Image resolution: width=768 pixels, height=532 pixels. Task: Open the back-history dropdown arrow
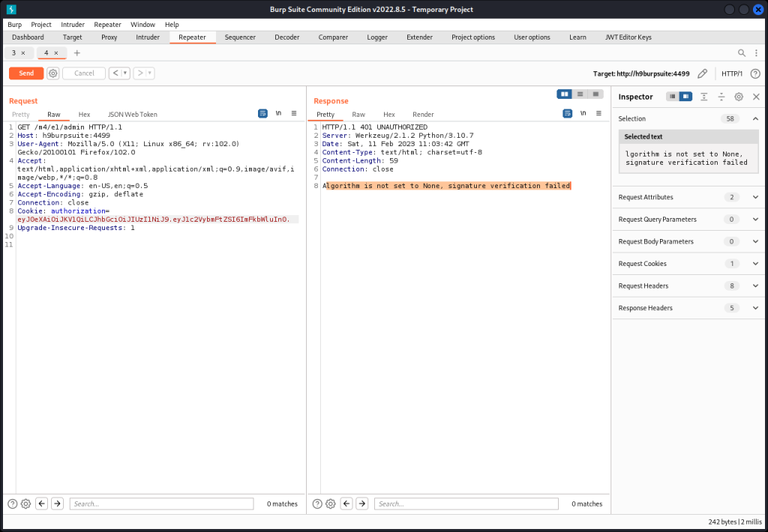tap(125, 73)
